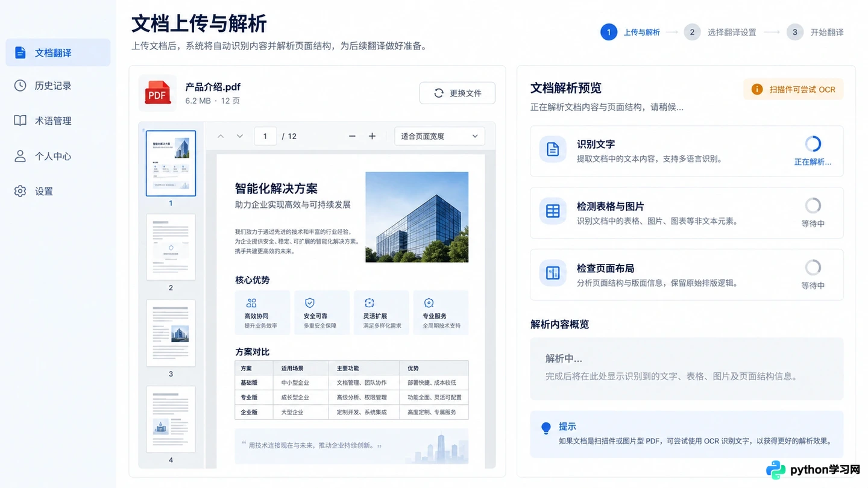Open 文档翻译 in the sidebar
868x488 pixels.
click(x=58, y=52)
